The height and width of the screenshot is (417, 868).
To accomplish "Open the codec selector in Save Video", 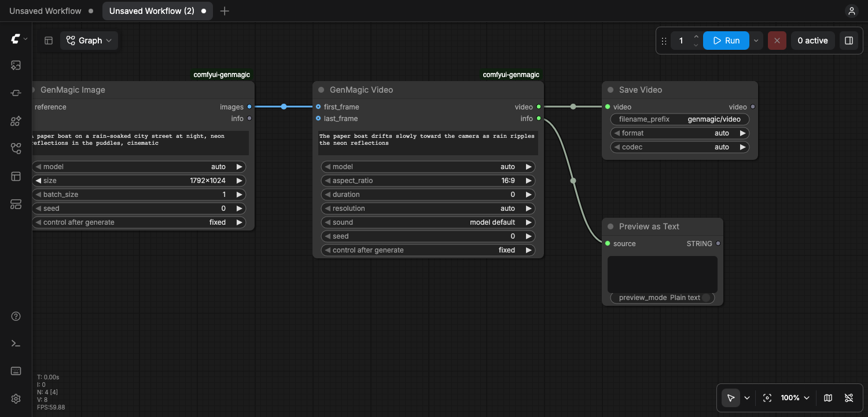I will (x=680, y=147).
